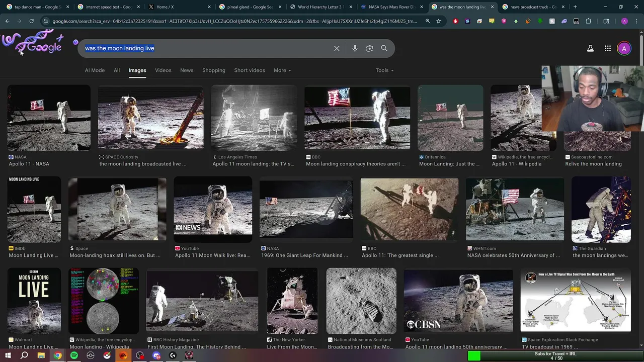Open the ABC NEWS astronaut thumbnail
Screen dimensions: 644x362
[213, 209]
